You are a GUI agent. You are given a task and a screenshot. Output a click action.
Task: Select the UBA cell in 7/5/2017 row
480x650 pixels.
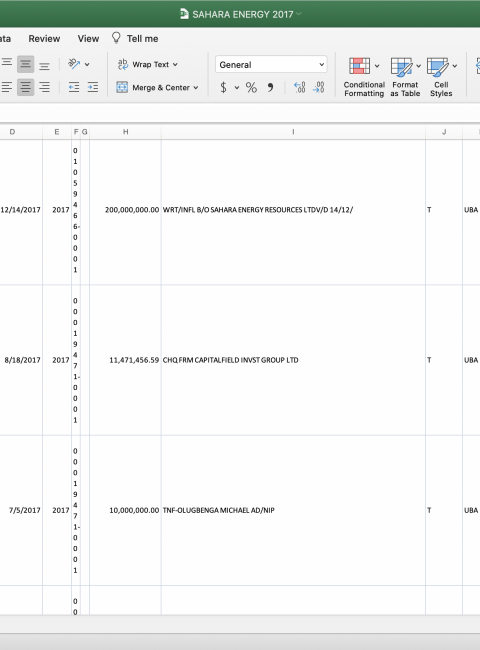click(x=471, y=510)
